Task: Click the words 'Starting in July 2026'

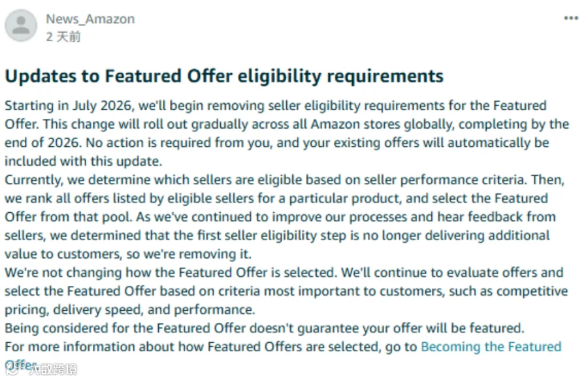Action: (69, 106)
